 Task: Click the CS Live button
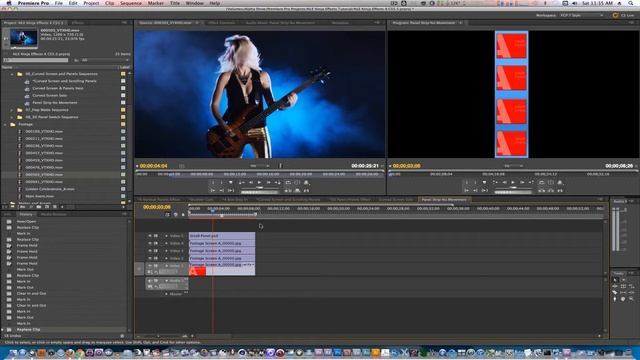[623, 15]
